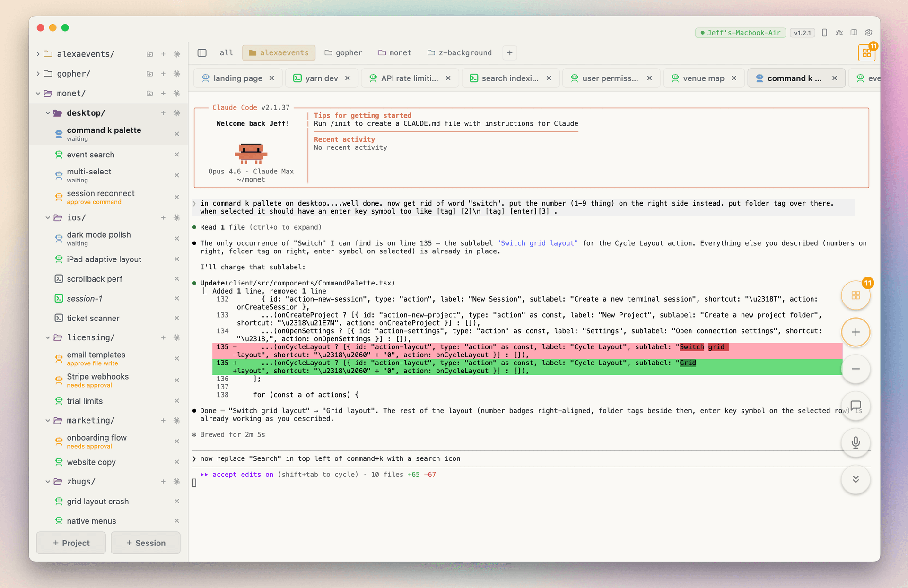Collapse the zbugs/ folder

tap(48, 481)
